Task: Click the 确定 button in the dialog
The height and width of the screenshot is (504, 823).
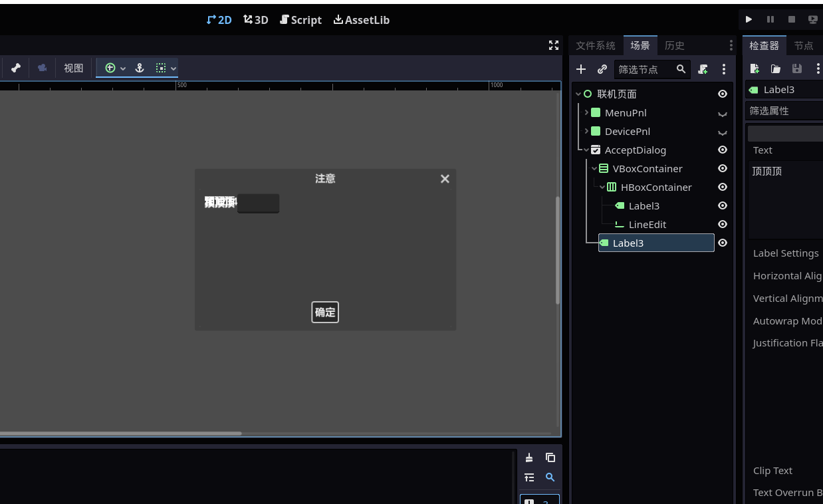Action: click(x=324, y=312)
